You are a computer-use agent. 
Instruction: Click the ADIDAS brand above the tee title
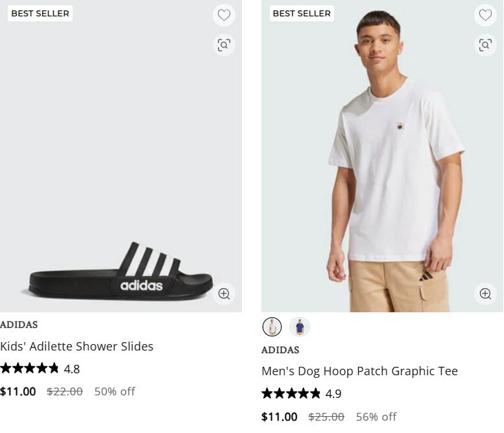280,350
